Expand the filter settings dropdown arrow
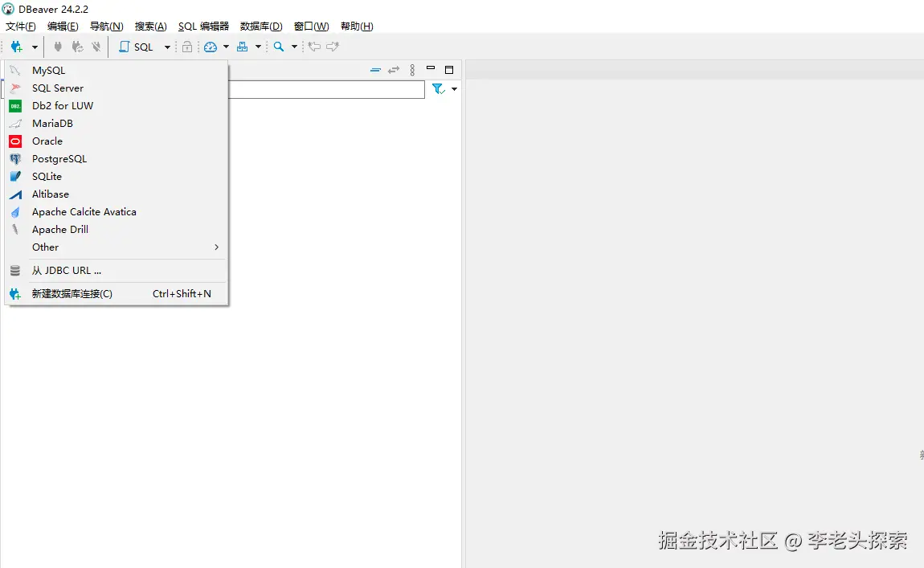Viewport: 924px width, 568px height. tap(454, 89)
